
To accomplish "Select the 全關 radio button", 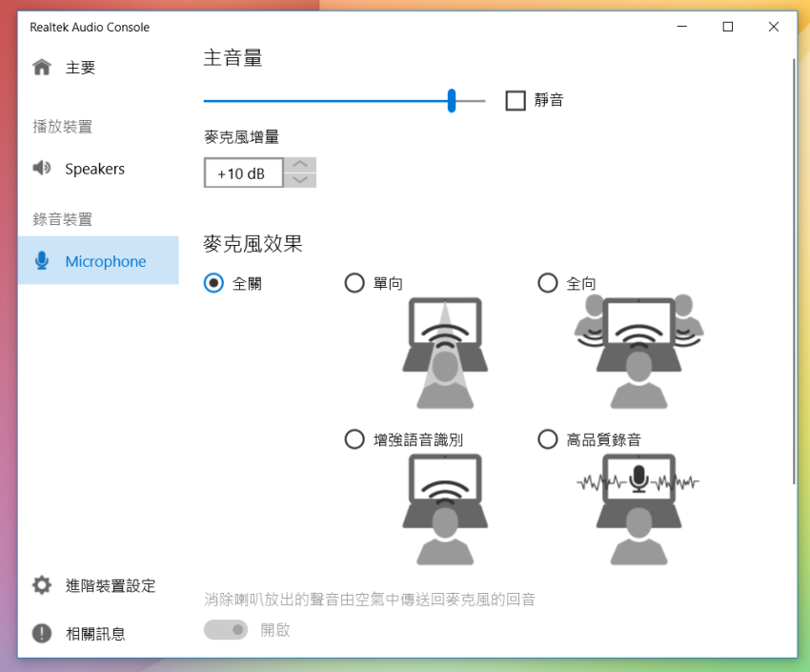I will pyautogui.click(x=213, y=283).
